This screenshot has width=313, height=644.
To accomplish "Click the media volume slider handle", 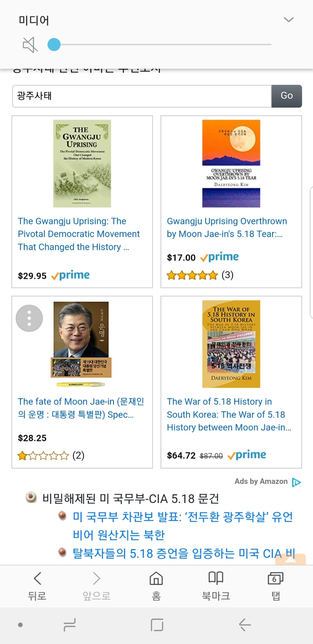I will (x=54, y=44).
